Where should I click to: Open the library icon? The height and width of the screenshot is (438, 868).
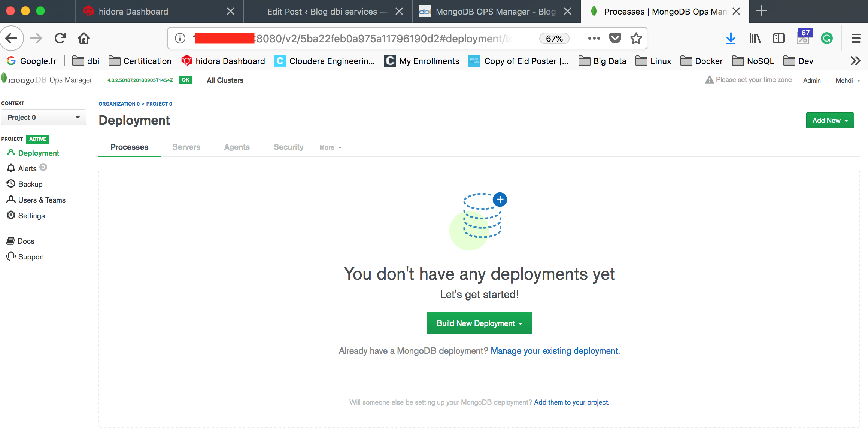pyautogui.click(x=755, y=38)
